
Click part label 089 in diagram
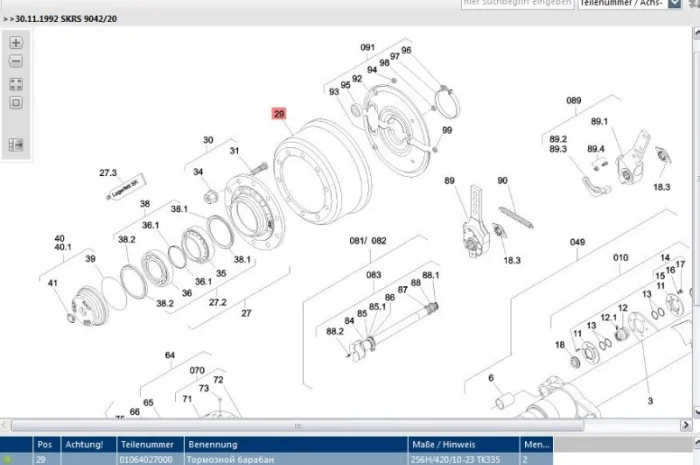(x=573, y=100)
